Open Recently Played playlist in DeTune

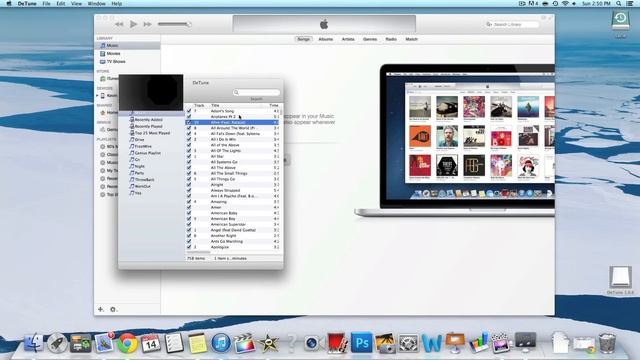click(148, 126)
